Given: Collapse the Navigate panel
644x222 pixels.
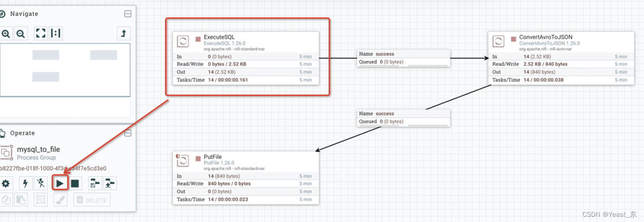Looking at the screenshot, I should [x=128, y=14].
